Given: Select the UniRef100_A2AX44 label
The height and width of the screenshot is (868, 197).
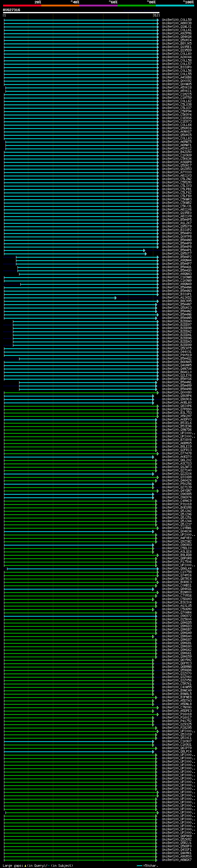Looking at the screenshot, I should [x=177, y=57].
